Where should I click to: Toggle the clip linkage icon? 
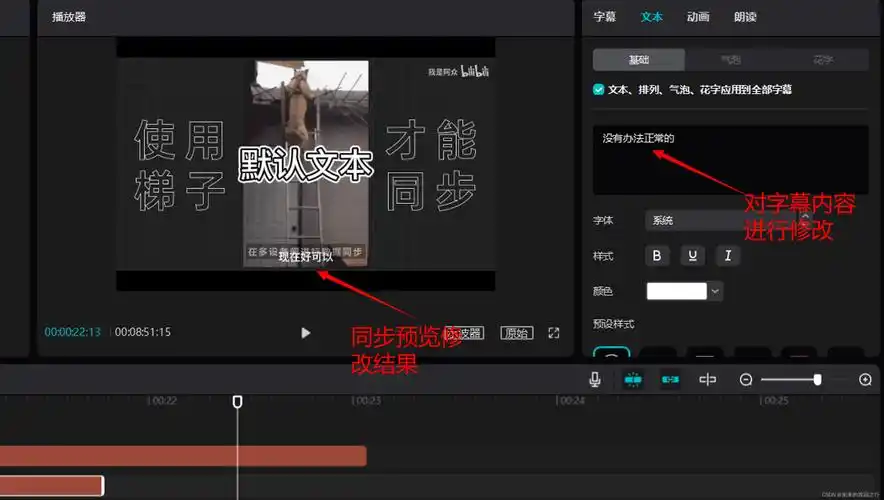click(x=670, y=380)
